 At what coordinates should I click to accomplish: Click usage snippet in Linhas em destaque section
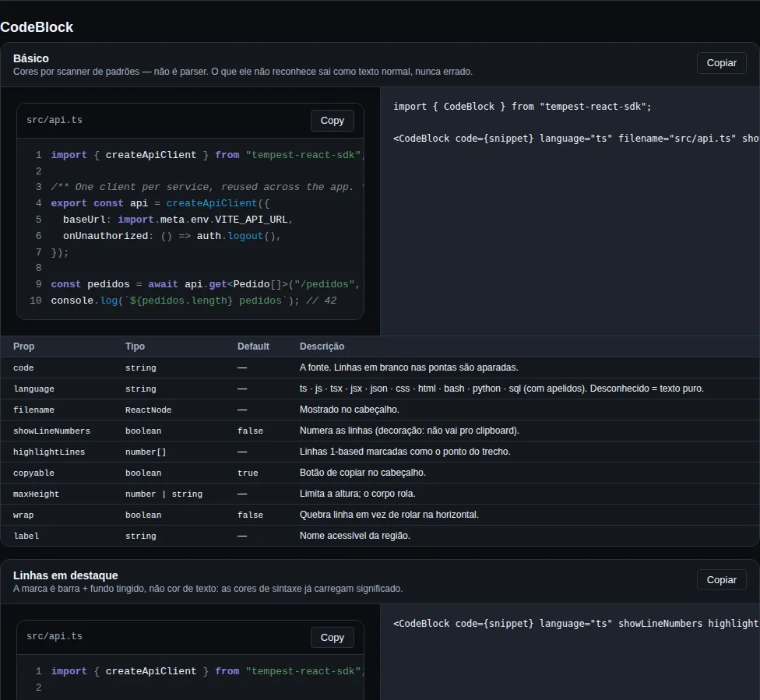click(576, 624)
